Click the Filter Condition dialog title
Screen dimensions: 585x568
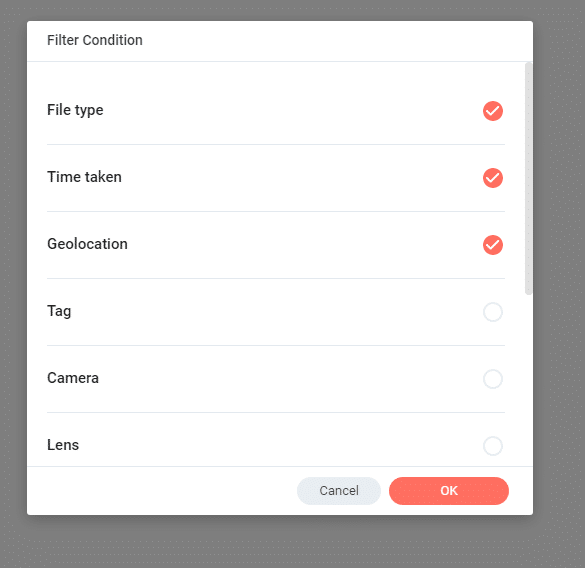(95, 40)
